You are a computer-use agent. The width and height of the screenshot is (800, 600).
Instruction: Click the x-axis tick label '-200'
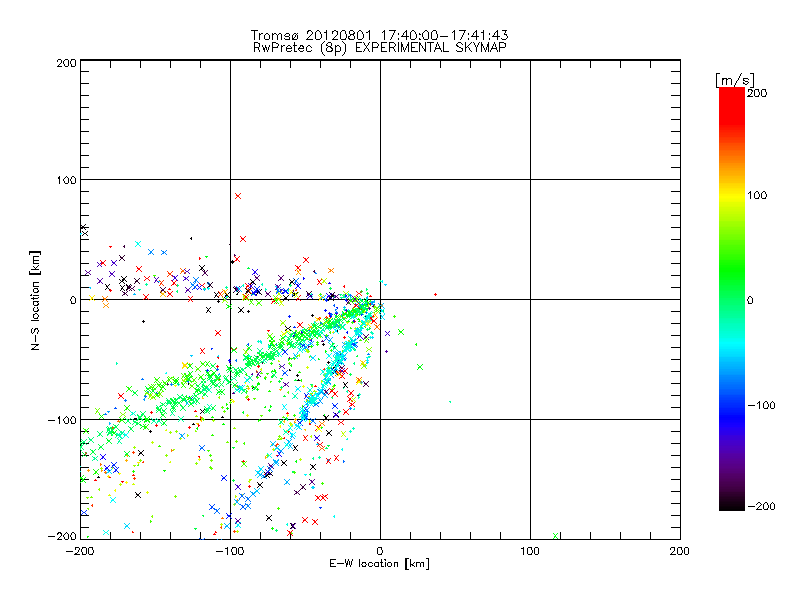tap(80, 551)
